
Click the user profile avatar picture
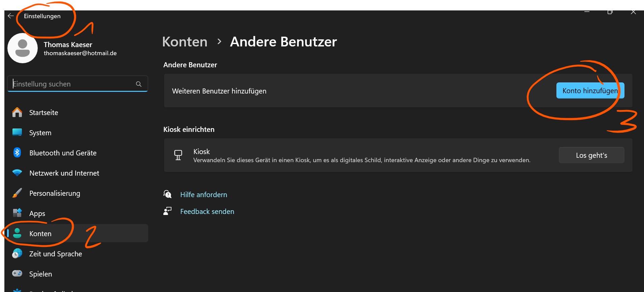tap(23, 48)
